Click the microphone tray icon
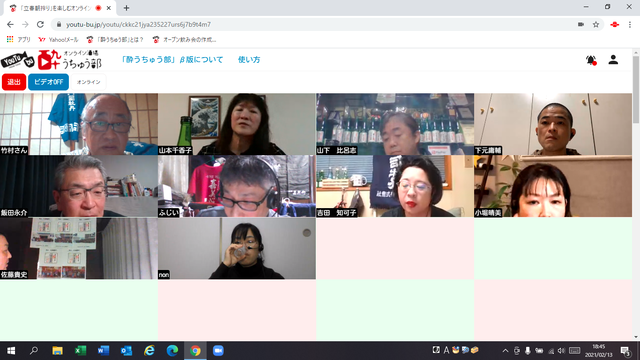The width and height of the screenshot is (640, 360). click(x=528, y=351)
